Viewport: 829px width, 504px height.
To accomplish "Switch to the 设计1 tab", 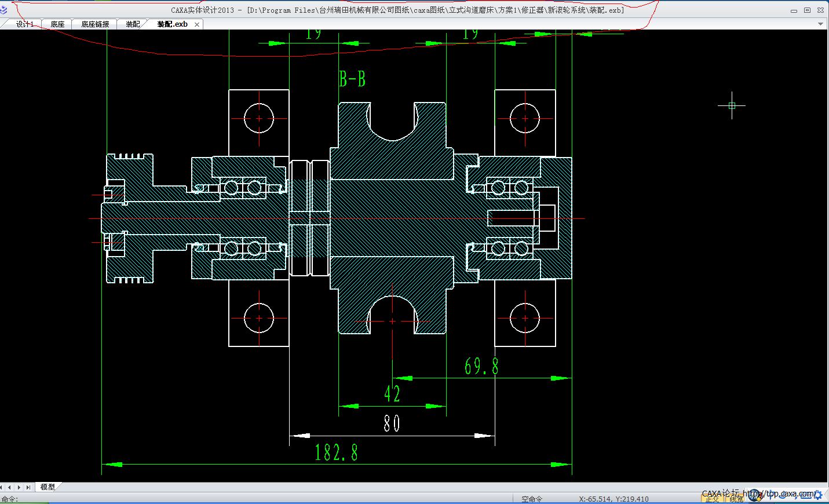I will [25, 24].
